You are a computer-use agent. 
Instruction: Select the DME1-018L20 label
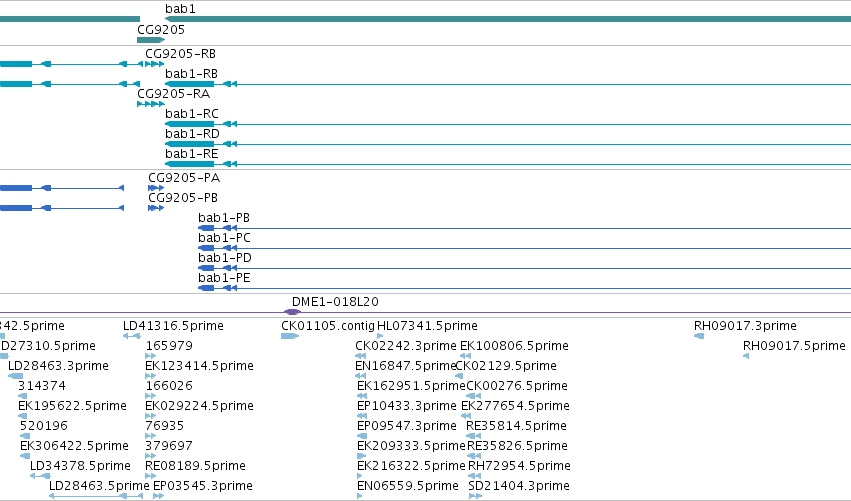(x=335, y=302)
